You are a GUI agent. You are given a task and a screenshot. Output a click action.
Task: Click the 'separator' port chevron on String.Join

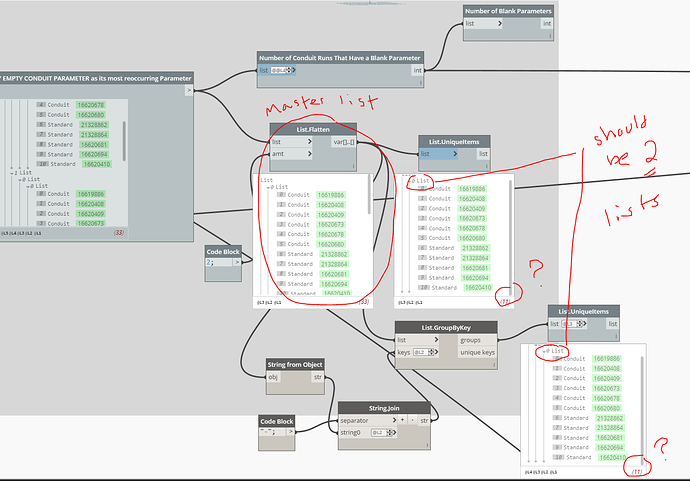pyautogui.click(x=394, y=420)
